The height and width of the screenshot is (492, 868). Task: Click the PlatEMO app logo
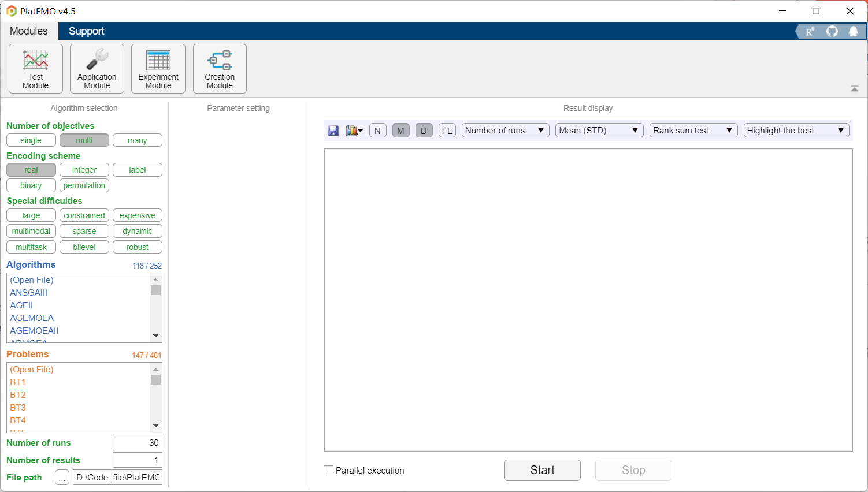point(12,11)
